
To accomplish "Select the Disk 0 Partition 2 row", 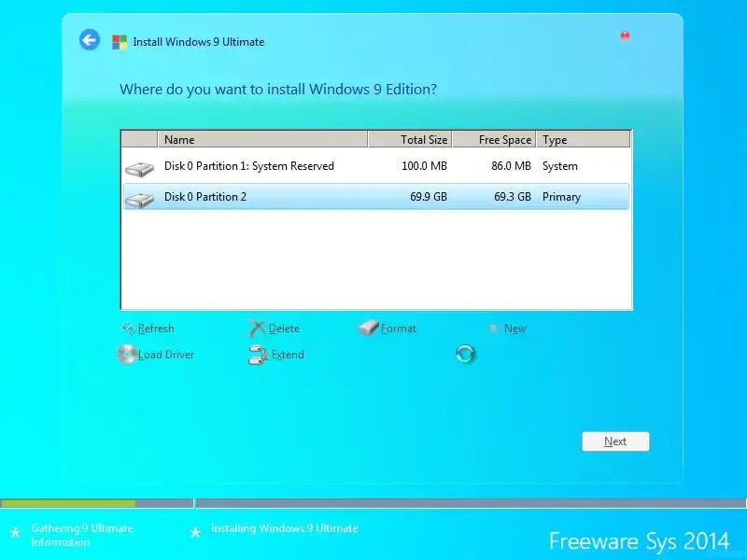I will (x=376, y=197).
